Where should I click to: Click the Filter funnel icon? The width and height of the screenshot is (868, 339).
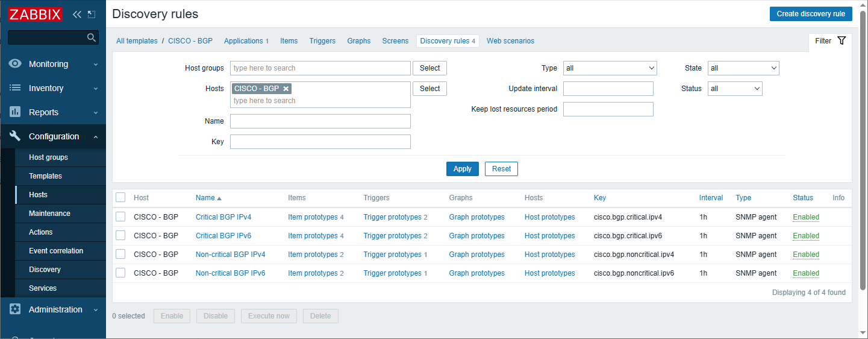pyautogui.click(x=841, y=41)
